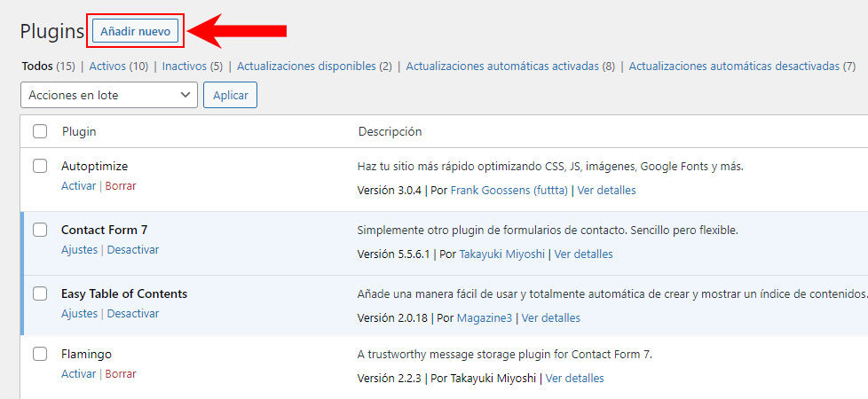The height and width of the screenshot is (399, 868).
Task: Deactivate Easy Table of Contents
Action: 133,314
